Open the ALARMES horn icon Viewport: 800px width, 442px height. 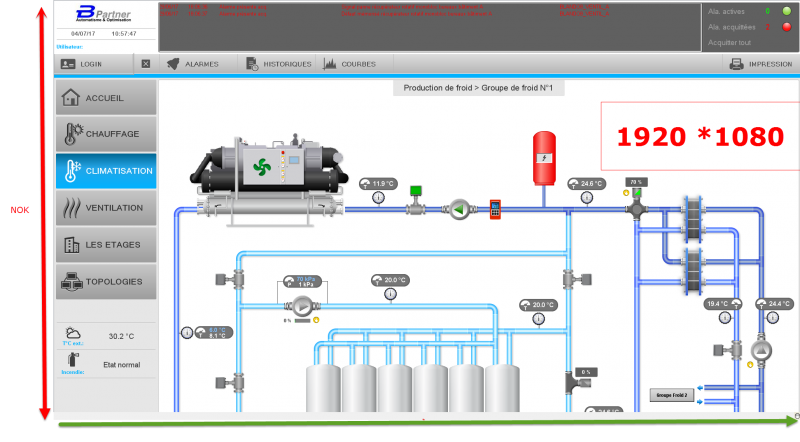(x=173, y=64)
